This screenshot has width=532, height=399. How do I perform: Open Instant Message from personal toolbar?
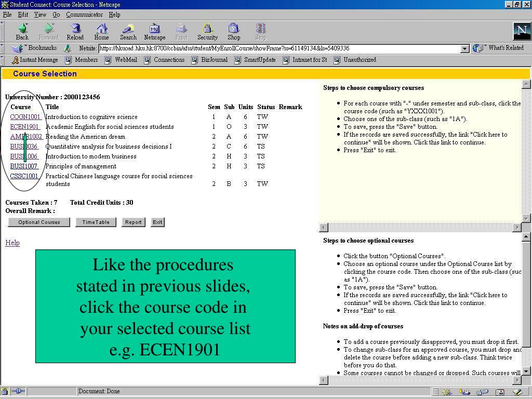(x=35, y=60)
